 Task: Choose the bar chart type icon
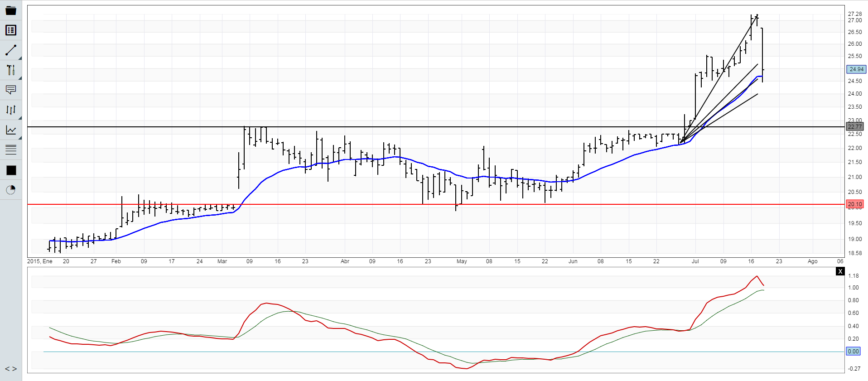[x=11, y=110]
